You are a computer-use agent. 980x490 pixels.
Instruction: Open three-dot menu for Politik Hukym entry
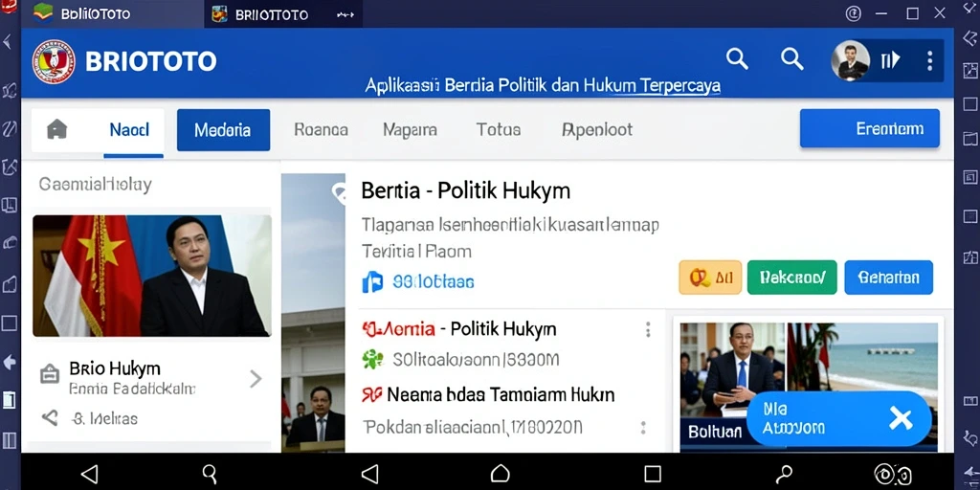(648, 329)
